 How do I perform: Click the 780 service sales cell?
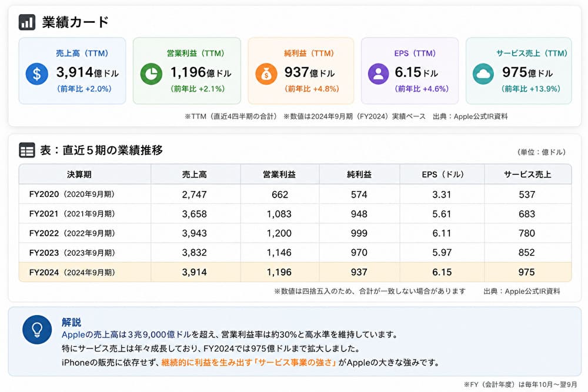tap(527, 233)
